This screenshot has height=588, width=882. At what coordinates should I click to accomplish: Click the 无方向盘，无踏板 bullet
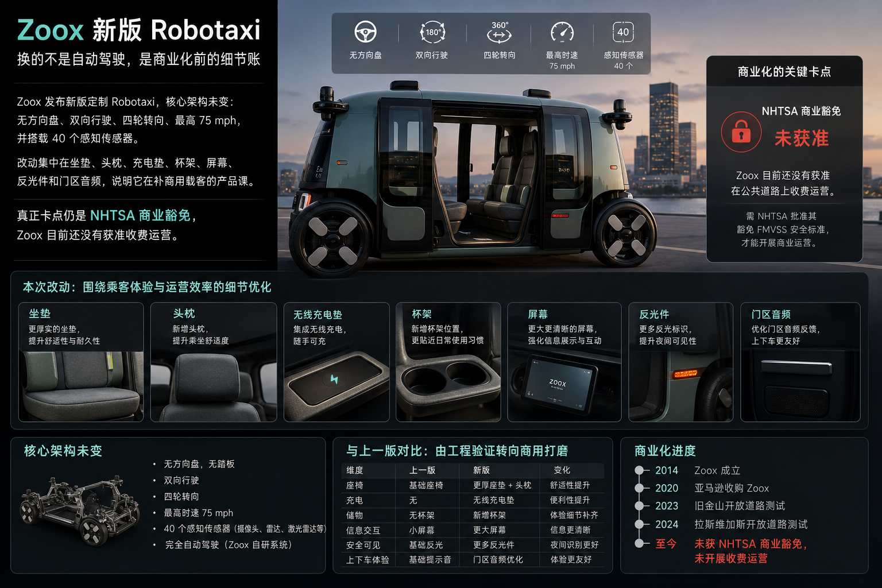pos(199,464)
